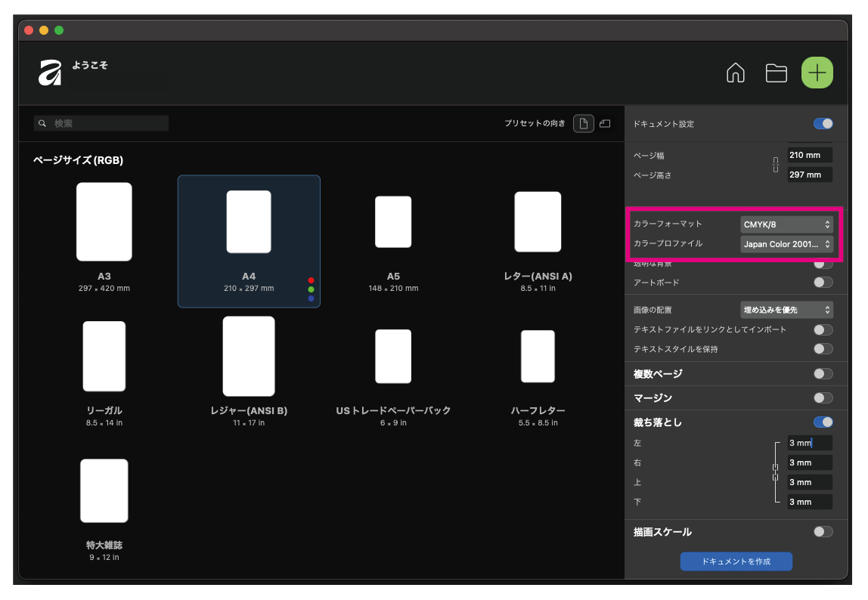This screenshot has height=600, width=868.
Task: Click the Affinity logo icon
Action: coord(51,73)
